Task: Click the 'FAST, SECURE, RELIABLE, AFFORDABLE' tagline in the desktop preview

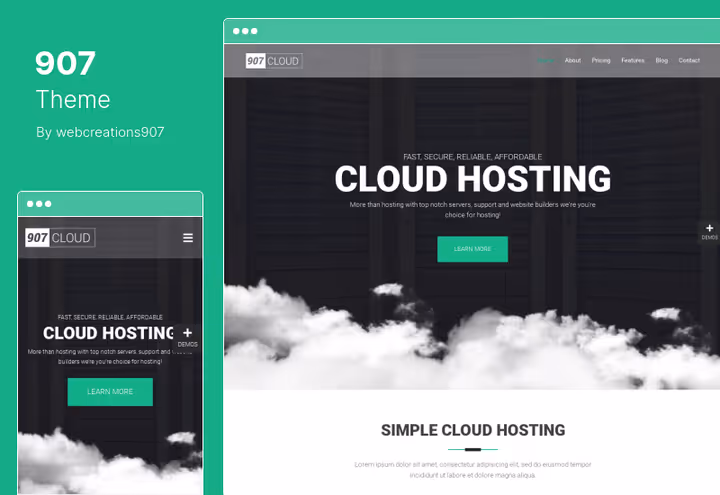Action: (472, 157)
